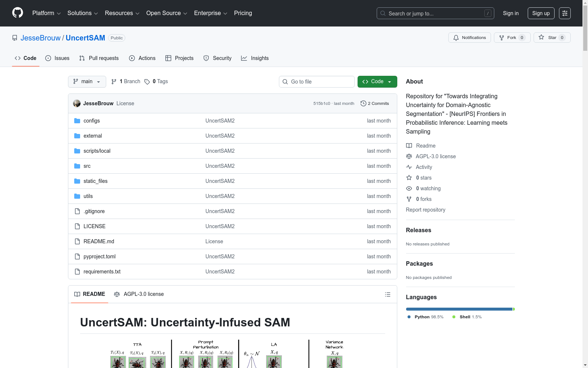Click the Shell green language dot
Viewport: 588px width, 368px height.
pos(454,317)
